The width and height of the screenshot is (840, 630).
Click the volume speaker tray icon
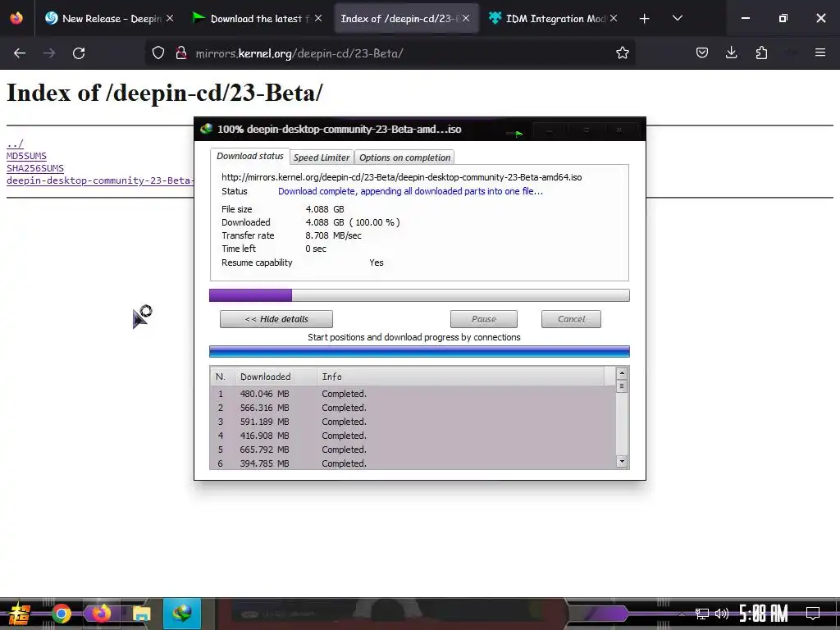[x=722, y=614]
